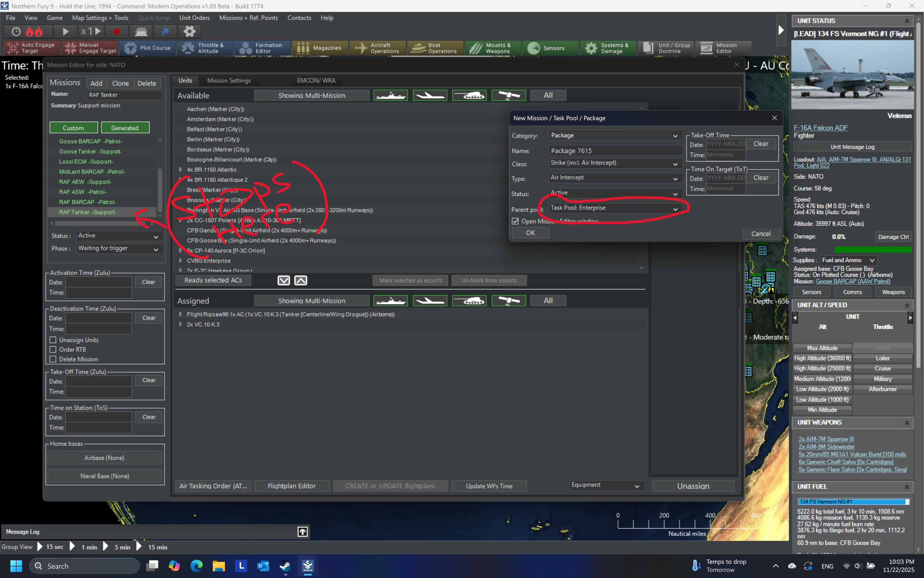Open the Category dropdown
The height and width of the screenshot is (578, 924).
tap(615, 135)
